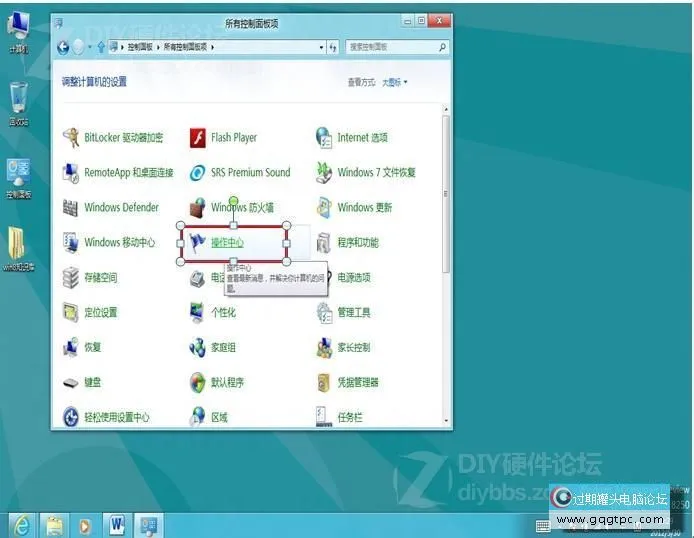This screenshot has width=694, height=538.
Task: Click the 控制面板 breadcrumb in address bar
Action: [139, 47]
